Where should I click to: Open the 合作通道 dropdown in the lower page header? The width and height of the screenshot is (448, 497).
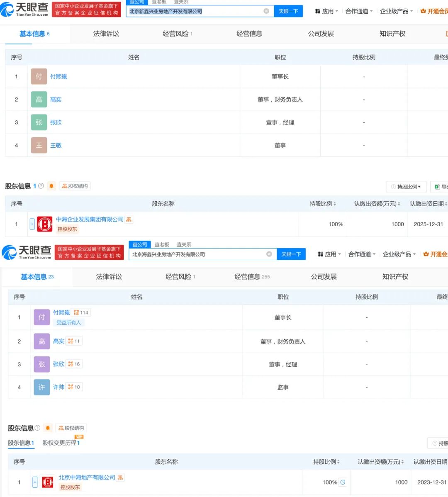point(362,254)
